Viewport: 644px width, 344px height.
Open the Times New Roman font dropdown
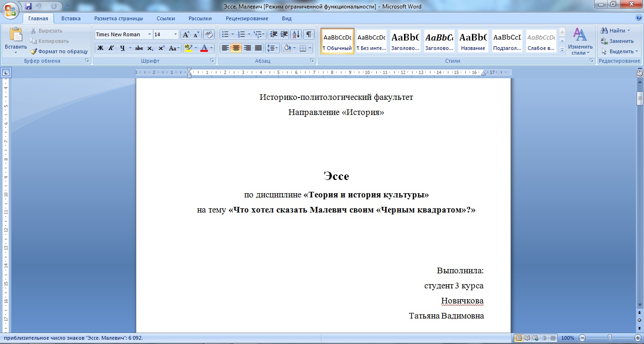[149, 34]
